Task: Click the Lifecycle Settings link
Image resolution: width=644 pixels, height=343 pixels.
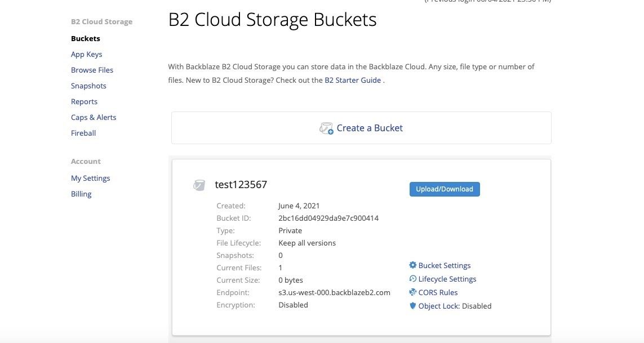Action: coord(447,279)
